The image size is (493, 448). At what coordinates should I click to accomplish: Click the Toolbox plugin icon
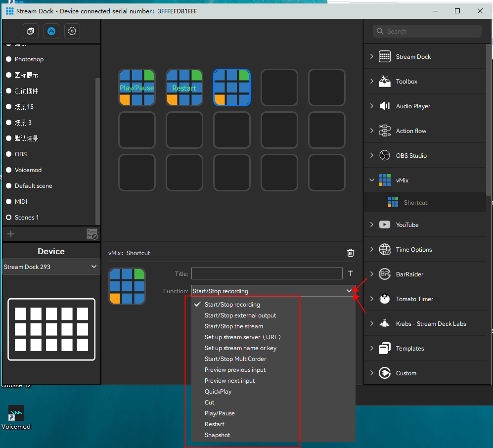(385, 81)
